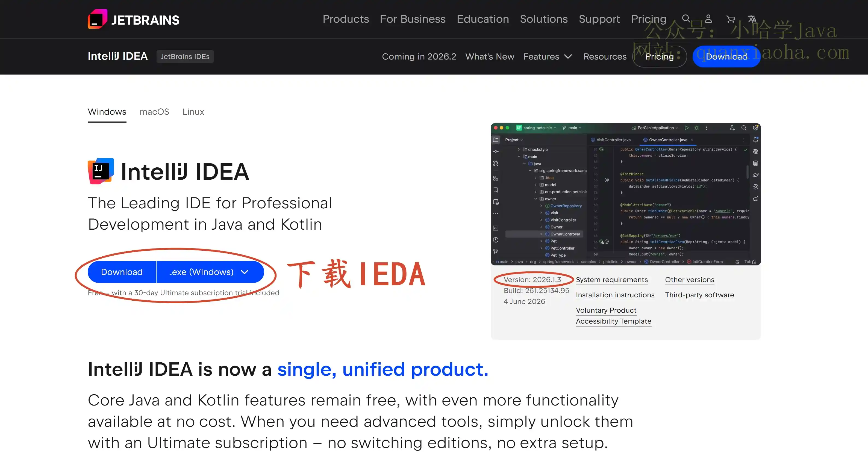
Task: Click the Database icon in the IDE right sidebar
Action: pos(756,163)
